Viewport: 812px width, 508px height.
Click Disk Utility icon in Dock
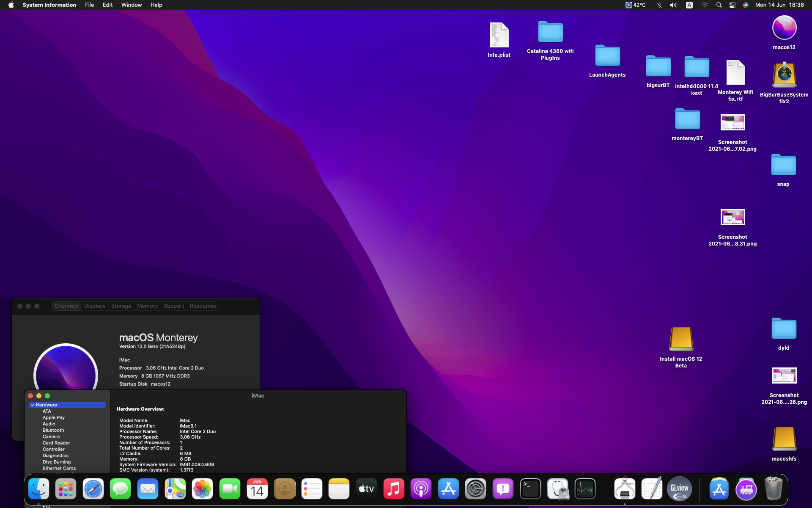point(558,489)
